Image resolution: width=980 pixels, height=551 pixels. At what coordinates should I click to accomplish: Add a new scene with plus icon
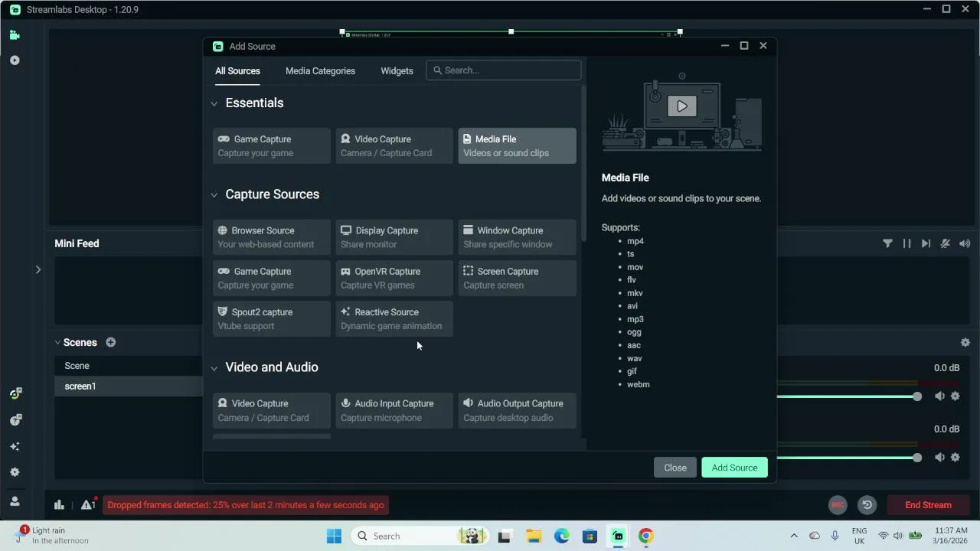tap(111, 342)
